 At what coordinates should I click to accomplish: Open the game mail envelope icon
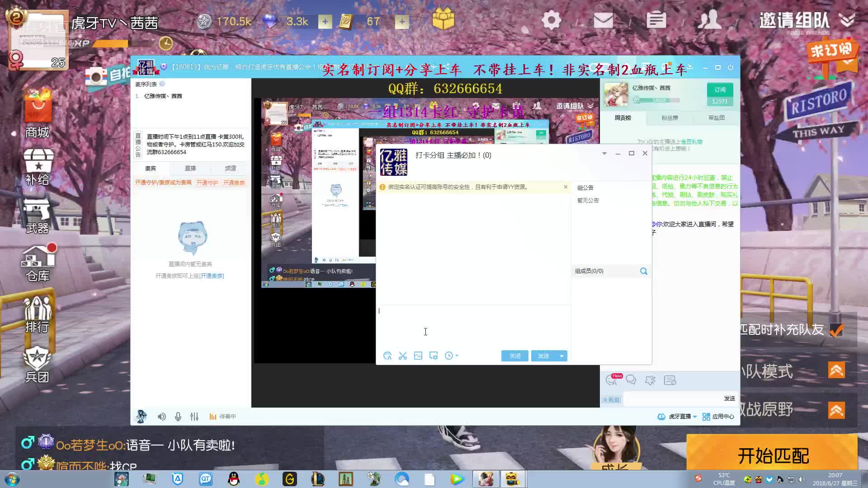(x=603, y=20)
